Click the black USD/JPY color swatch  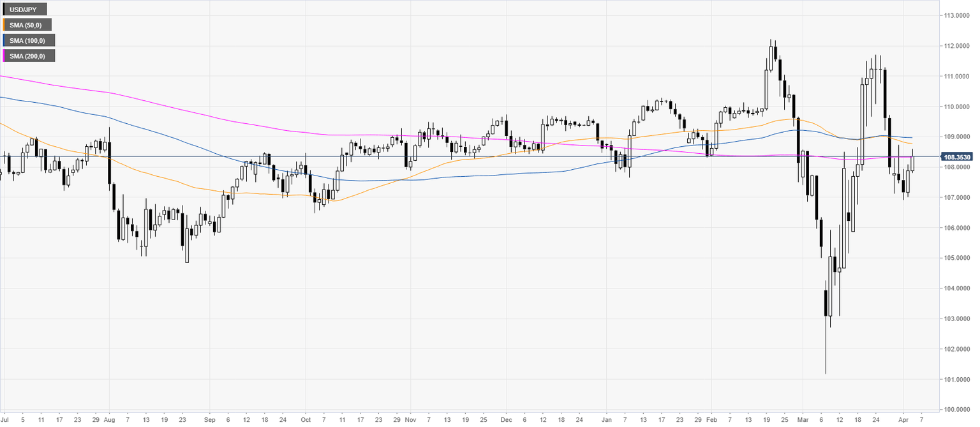pyautogui.click(x=4, y=10)
